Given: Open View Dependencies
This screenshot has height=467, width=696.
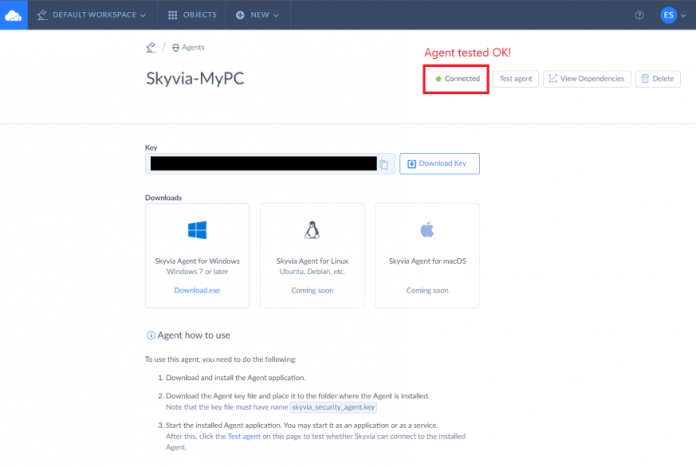Looking at the screenshot, I should coord(587,78).
